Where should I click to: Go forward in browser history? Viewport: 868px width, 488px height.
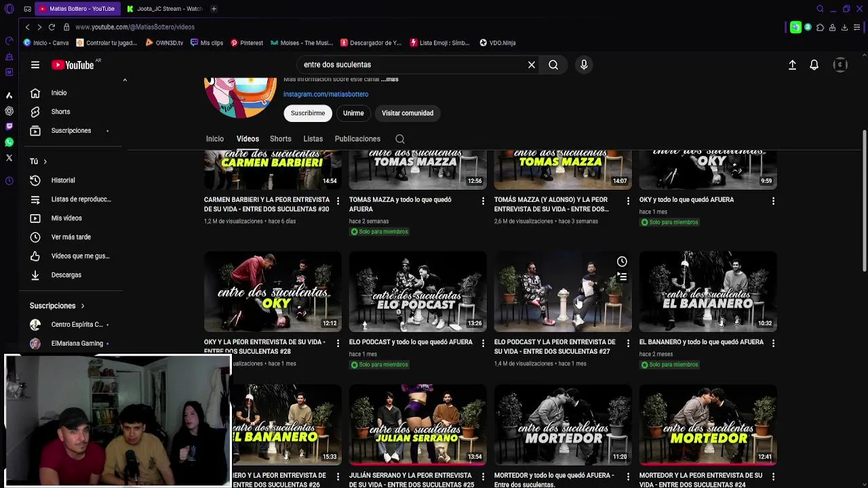pyautogui.click(x=39, y=27)
